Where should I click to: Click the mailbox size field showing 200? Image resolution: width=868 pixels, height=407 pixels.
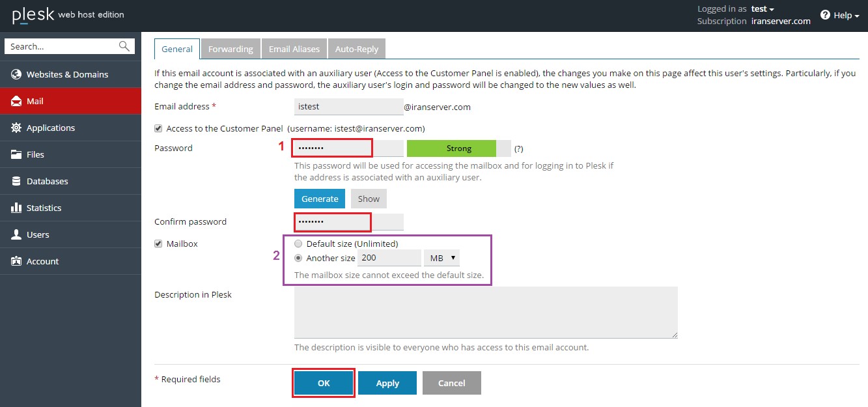pyautogui.click(x=389, y=258)
